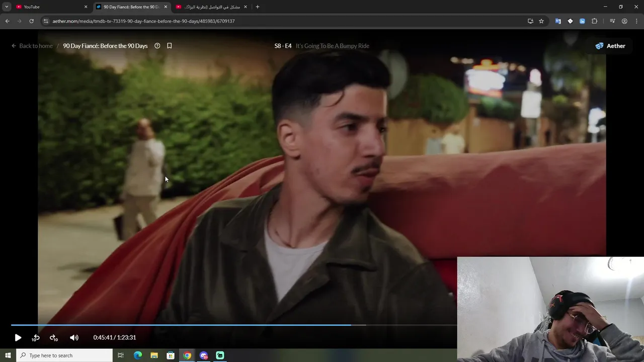The width and height of the screenshot is (644, 362).
Task: Click the show title 90 Day Fiancé: Before the 90 Days
Action: point(105,46)
